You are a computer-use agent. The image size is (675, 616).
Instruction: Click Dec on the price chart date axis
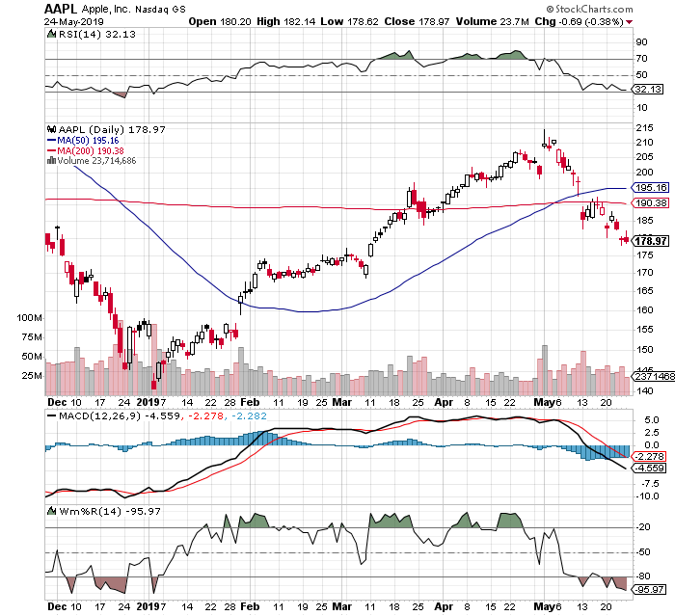point(57,402)
